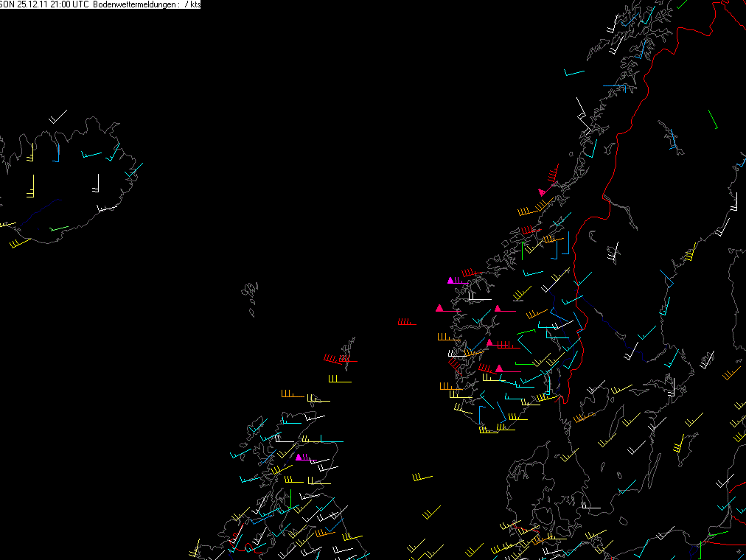
Task: Select the white wind barb in Denmark
Action: [591, 505]
